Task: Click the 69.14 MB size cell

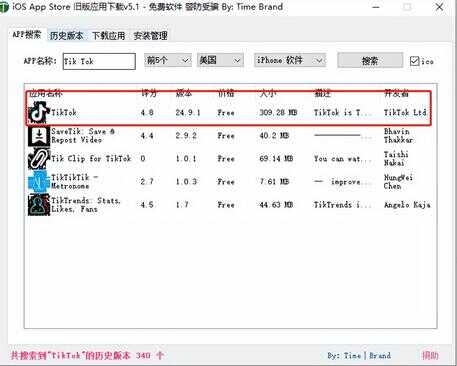Action: coord(276,159)
